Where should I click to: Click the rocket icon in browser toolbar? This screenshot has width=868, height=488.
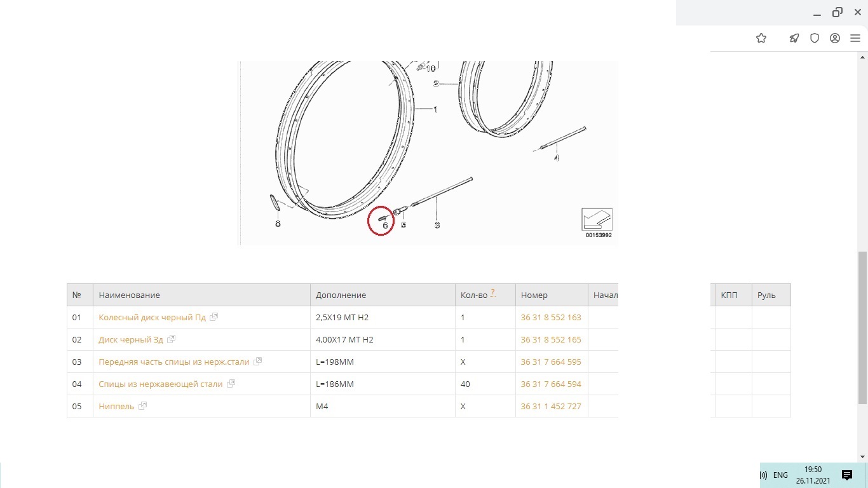(794, 38)
